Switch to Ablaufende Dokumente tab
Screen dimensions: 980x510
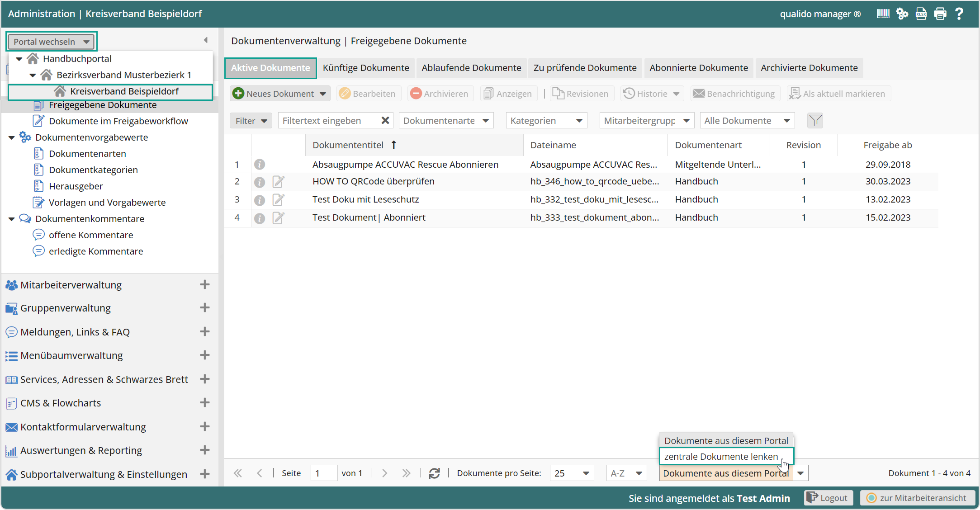[x=471, y=68]
